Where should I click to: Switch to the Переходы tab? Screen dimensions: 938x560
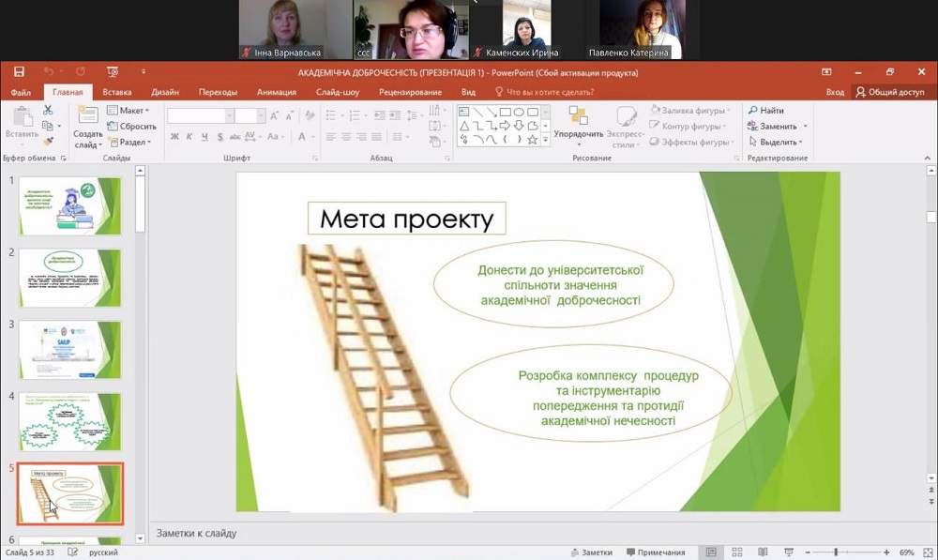pos(219,92)
